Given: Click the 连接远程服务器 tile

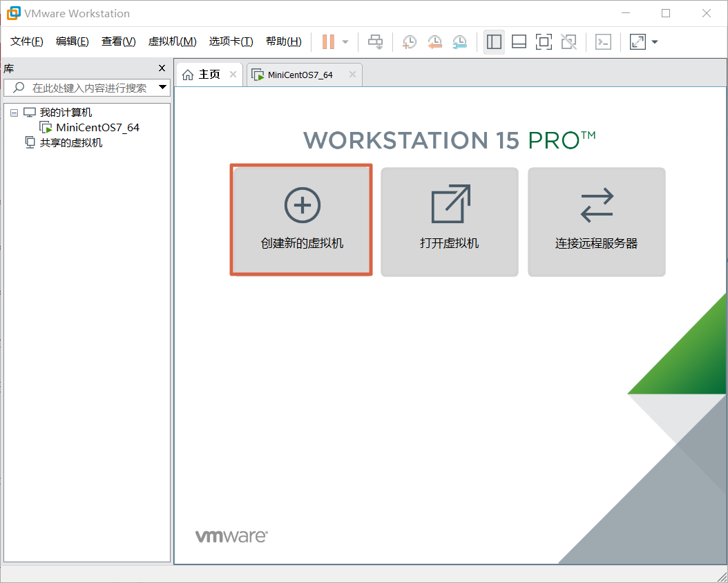Looking at the screenshot, I should pyautogui.click(x=597, y=222).
